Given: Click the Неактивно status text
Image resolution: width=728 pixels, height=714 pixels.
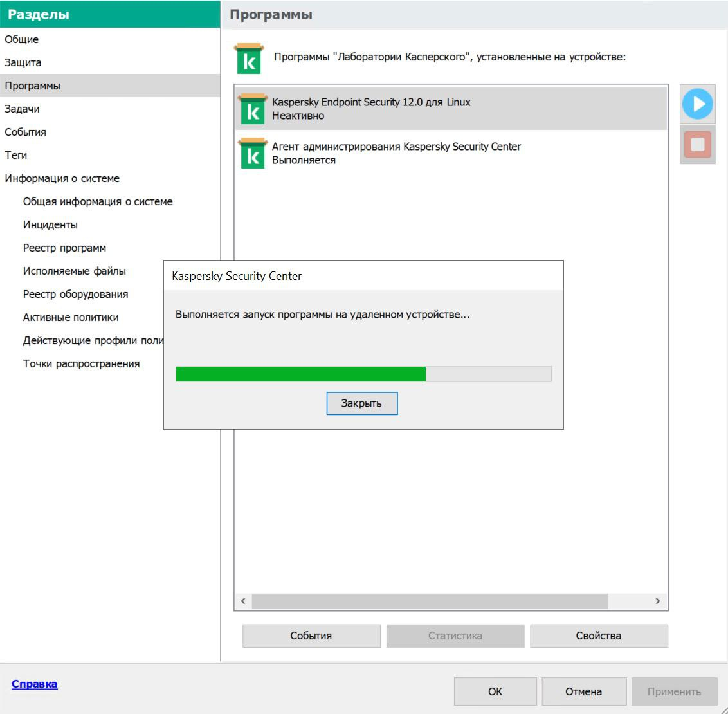Looking at the screenshot, I should (x=298, y=116).
